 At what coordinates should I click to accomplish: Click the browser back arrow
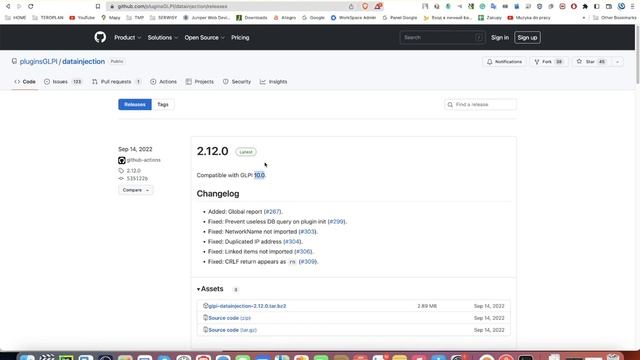click(x=8, y=6)
